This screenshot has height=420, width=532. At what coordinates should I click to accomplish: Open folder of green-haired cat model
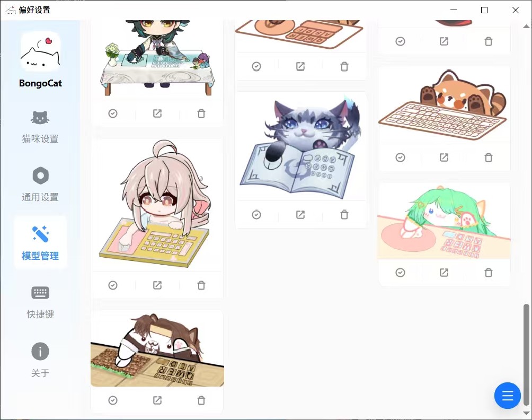tap(444, 272)
